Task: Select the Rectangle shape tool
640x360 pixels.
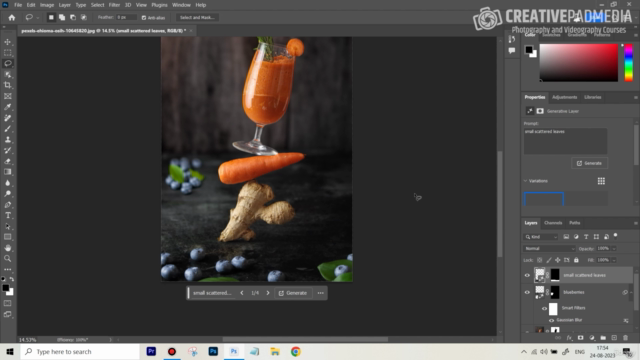Action: (7, 237)
